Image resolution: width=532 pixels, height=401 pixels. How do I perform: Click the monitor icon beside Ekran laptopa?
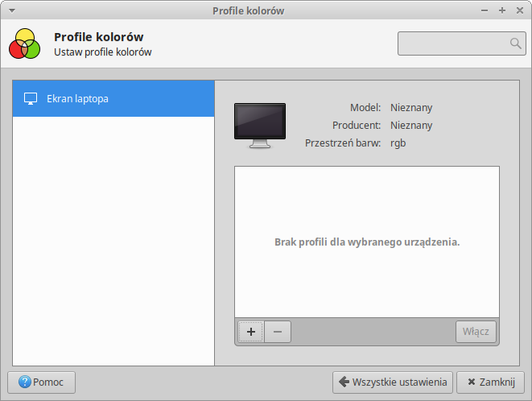[x=31, y=99]
